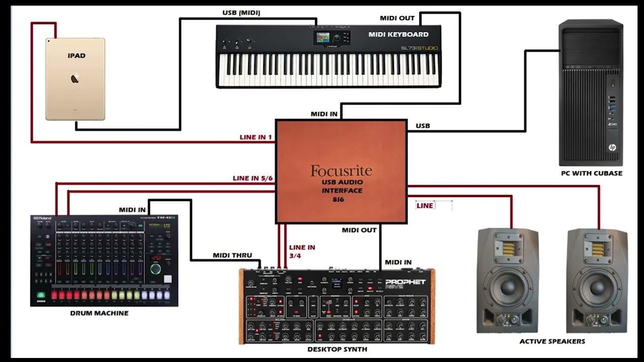Click the "MIDI KEYBOARD" text
Viewport: 644px width, 362px height.
point(398,35)
